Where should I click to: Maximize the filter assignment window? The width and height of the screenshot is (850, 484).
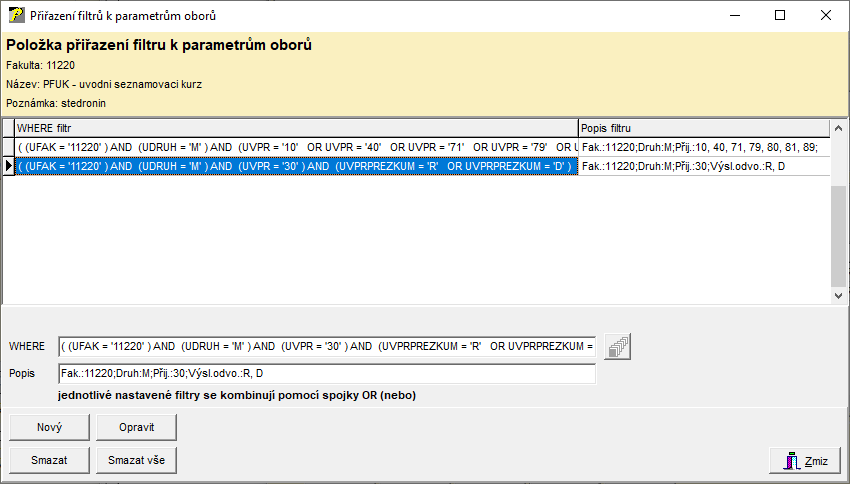pos(779,16)
